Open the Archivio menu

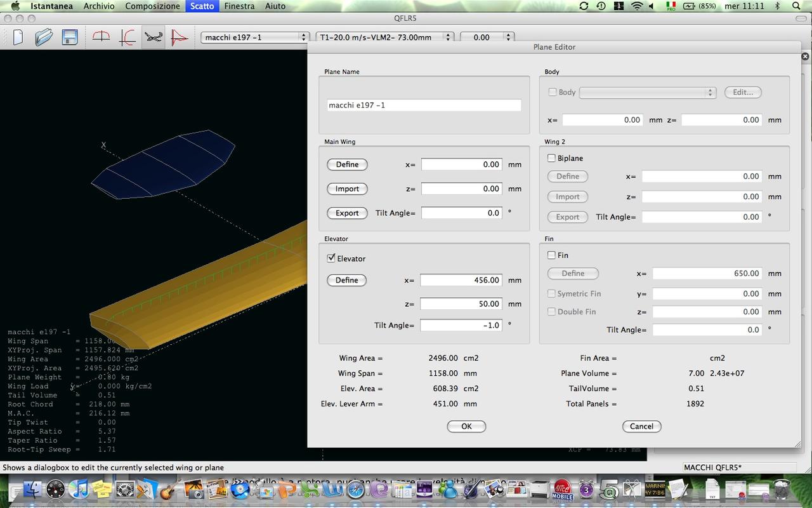coord(99,6)
